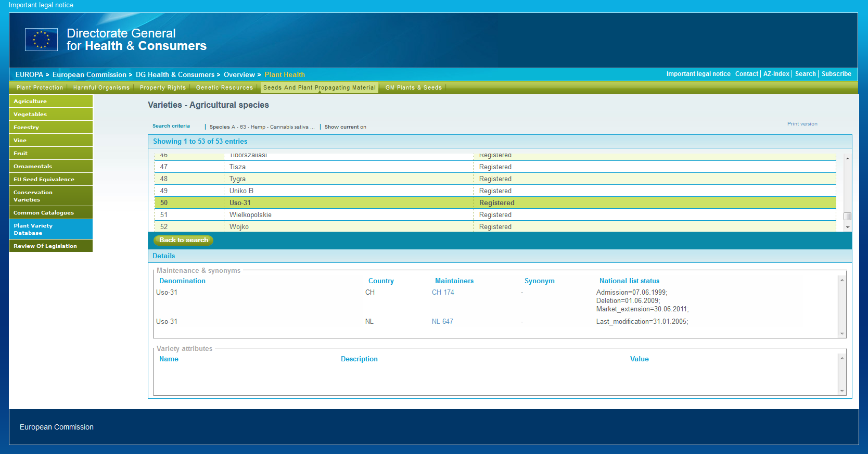Click scroll-up arrow in Variety attributes panel

841,358
